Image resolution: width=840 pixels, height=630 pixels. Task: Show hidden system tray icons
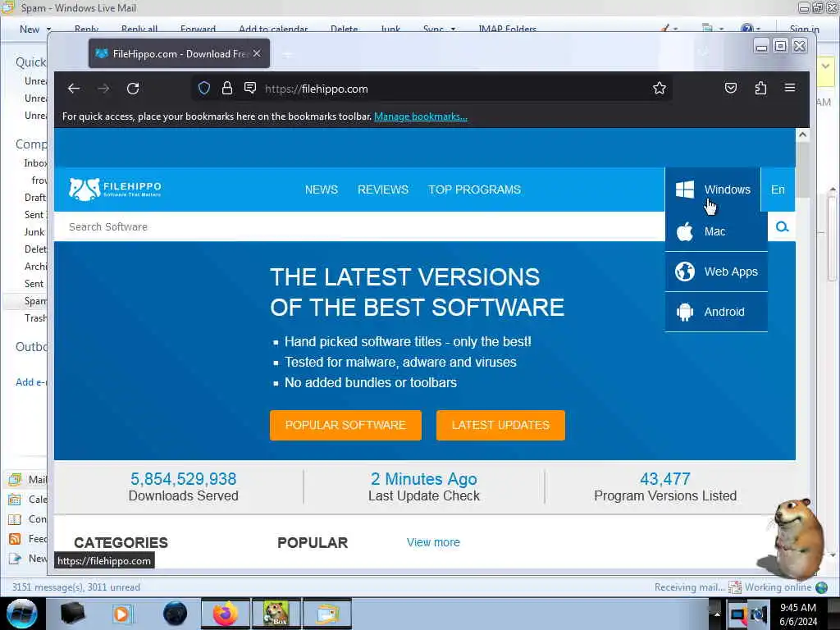pyautogui.click(x=717, y=614)
